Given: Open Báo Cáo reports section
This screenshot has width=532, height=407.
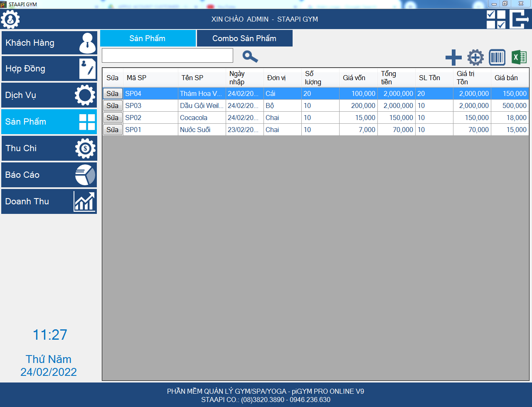Looking at the screenshot, I should click(49, 175).
